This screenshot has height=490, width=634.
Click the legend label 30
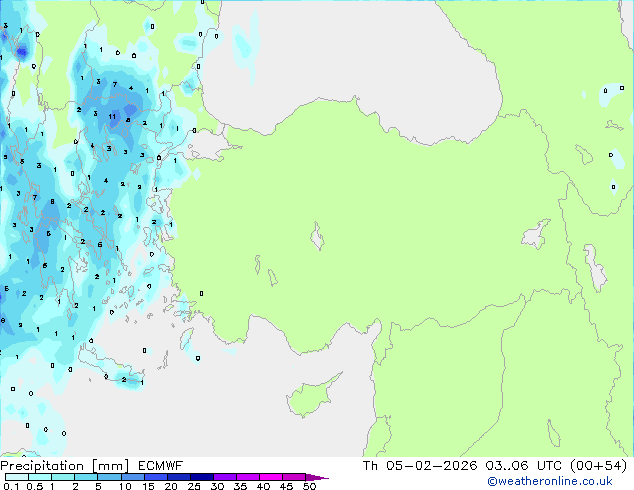tap(217, 486)
